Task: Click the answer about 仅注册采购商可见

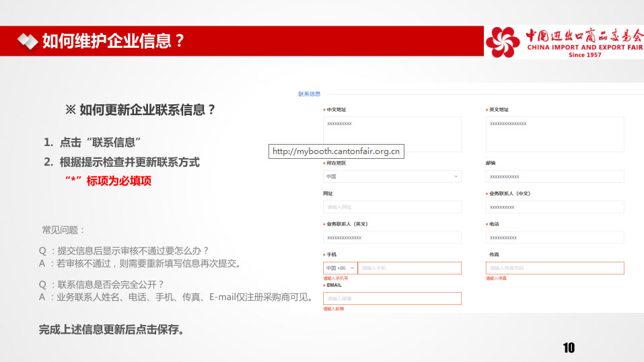Action: click(185, 297)
